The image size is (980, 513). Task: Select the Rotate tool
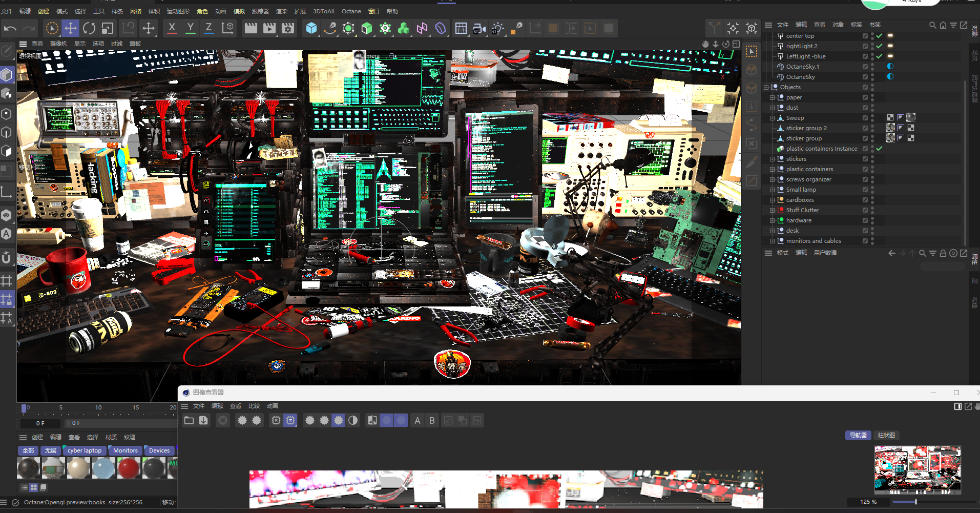click(89, 28)
